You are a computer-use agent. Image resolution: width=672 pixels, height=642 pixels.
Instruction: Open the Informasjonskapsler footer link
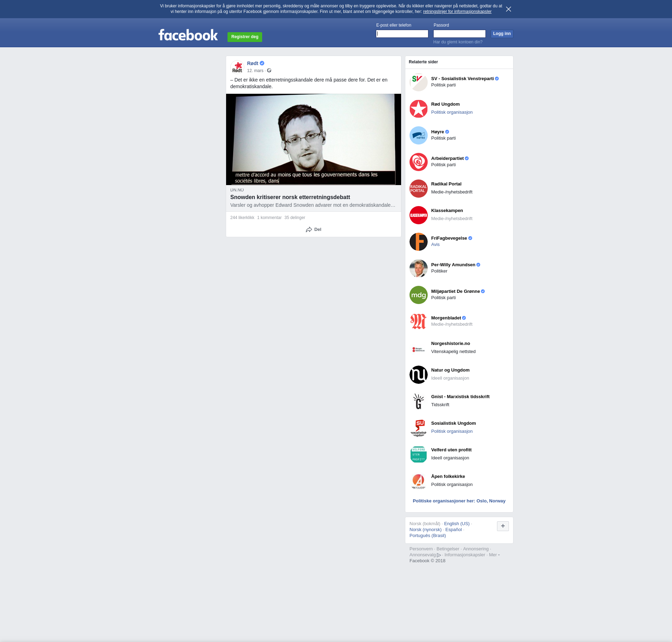(x=464, y=555)
